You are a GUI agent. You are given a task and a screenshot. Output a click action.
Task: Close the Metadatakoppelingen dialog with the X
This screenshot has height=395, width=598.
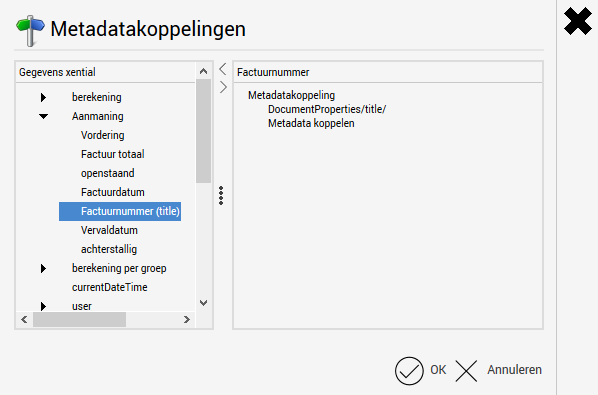point(578,22)
